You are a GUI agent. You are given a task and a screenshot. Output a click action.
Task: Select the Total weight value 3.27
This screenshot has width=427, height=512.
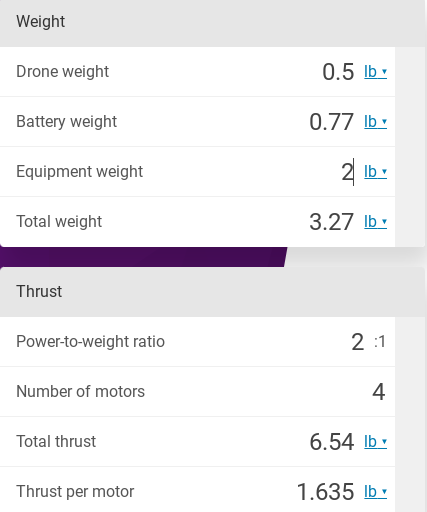pos(331,222)
